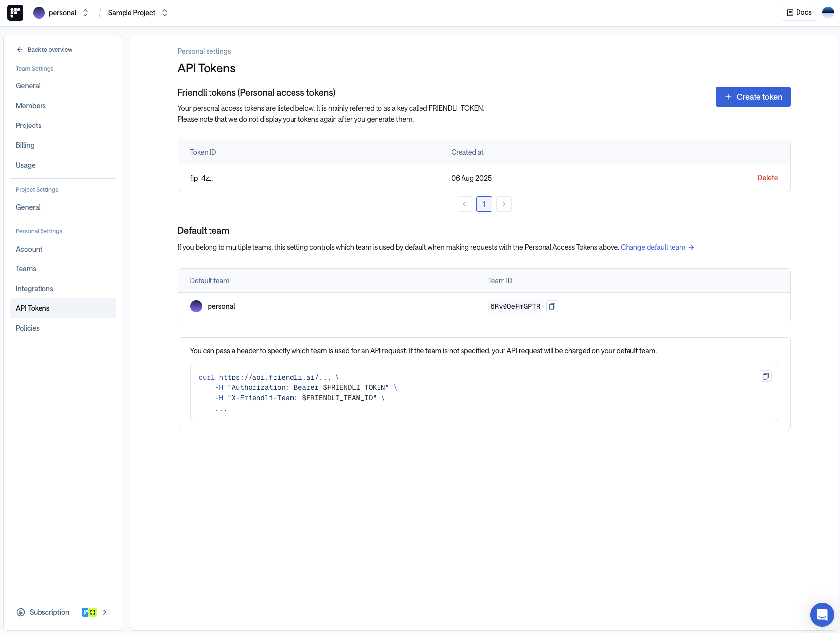Open the Policies settings page
Image resolution: width=840 pixels, height=633 pixels.
27,328
